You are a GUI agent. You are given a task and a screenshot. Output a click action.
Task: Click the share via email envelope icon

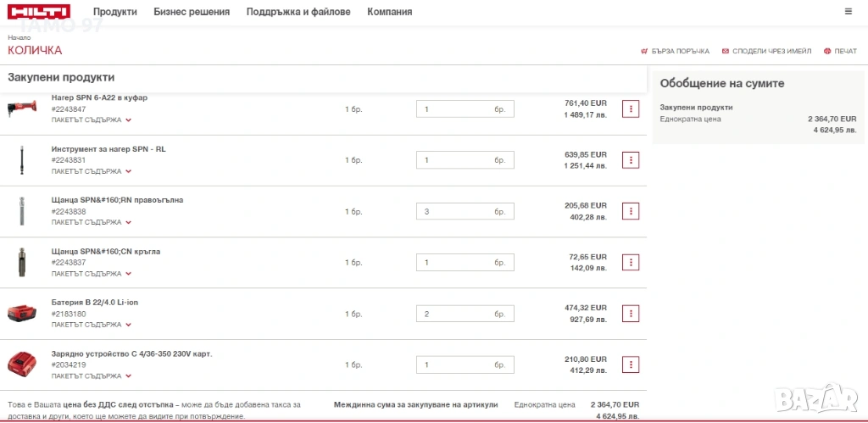click(x=726, y=52)
